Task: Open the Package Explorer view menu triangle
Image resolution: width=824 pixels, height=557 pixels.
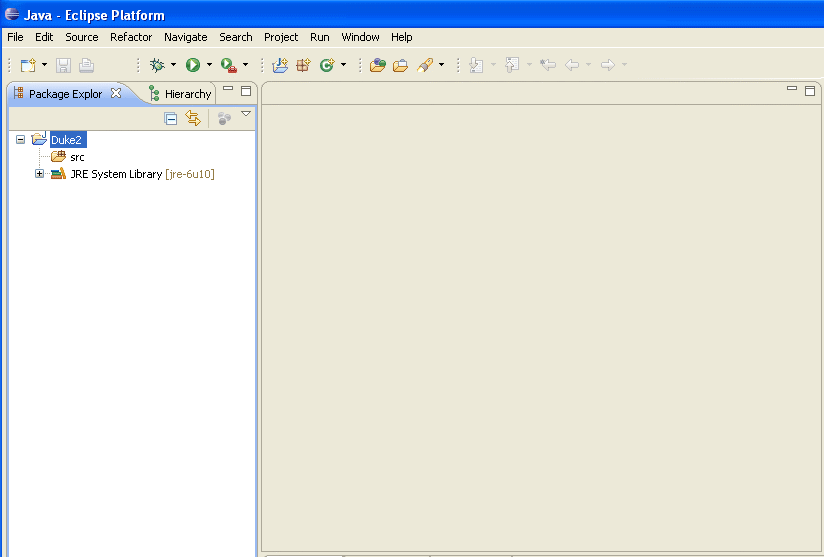Action: click(246, 114)
